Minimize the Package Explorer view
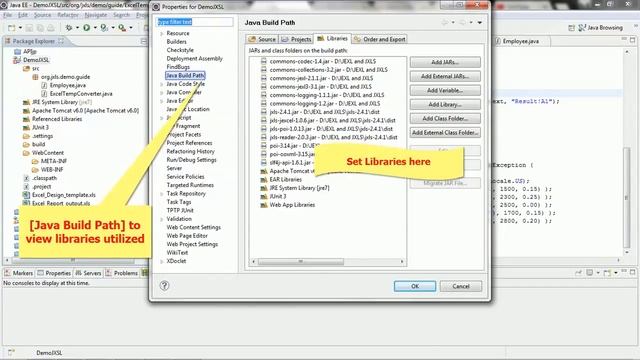 point(143,41)
